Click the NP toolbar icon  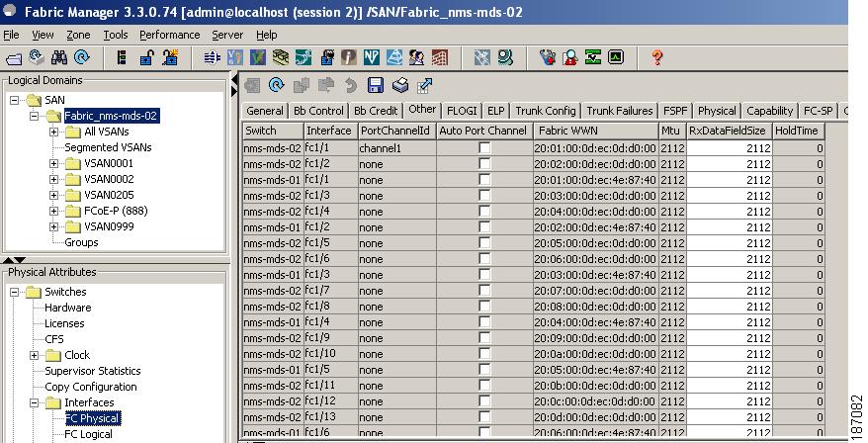pyautogui.click(x=371, y=57)
